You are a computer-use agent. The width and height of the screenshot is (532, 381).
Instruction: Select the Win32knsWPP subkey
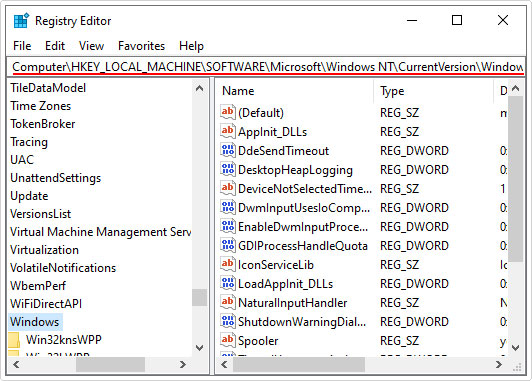click(x=64, y=340)
